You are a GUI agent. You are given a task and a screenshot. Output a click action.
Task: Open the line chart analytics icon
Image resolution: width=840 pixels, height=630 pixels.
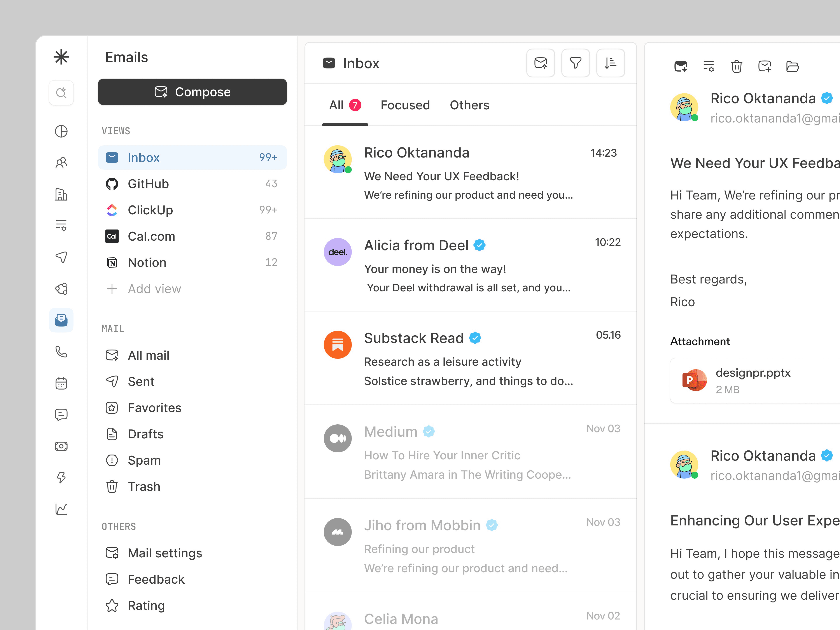pyautogui.click(x=61, y=509)
